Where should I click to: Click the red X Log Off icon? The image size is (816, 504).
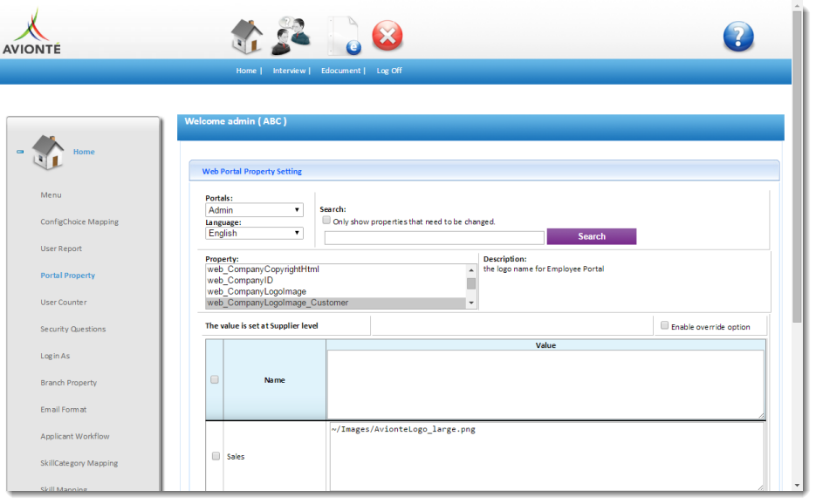coord(387,37)
